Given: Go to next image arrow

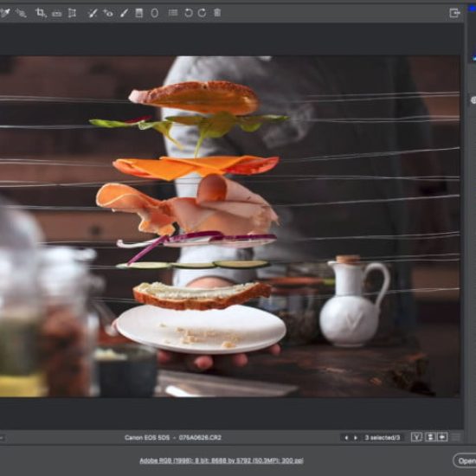Looking at the screenshot, I should [x=356, y=438].
